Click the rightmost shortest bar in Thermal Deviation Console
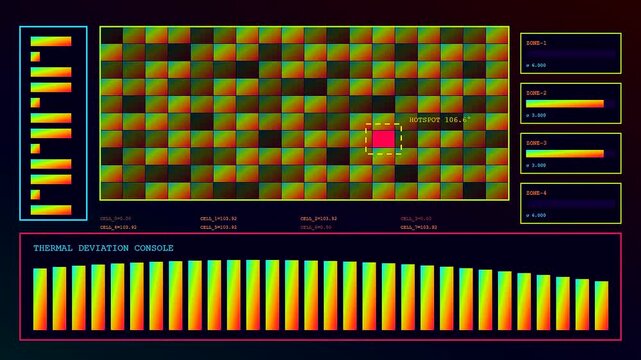This screenshot has width=641, height=360. 601,305
